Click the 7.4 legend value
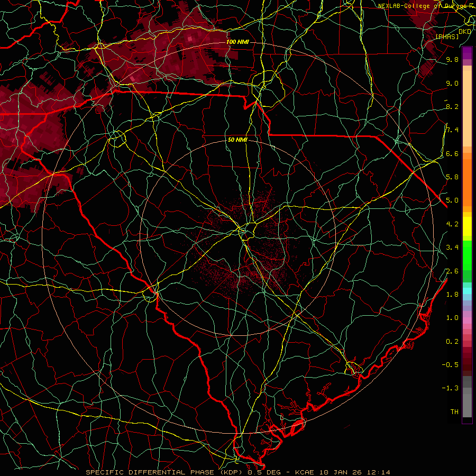Image resolution: width=476 pixels, height=476 pixels. [x=452, y=130]
